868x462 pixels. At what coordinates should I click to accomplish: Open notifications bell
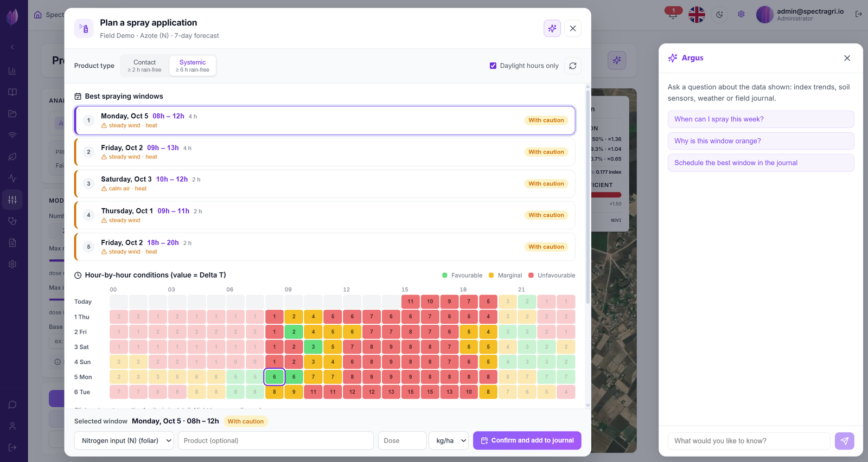[673, 15]
